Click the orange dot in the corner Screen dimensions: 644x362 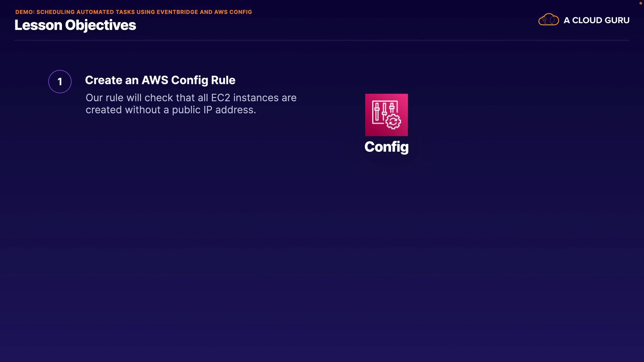coord(640,3)
